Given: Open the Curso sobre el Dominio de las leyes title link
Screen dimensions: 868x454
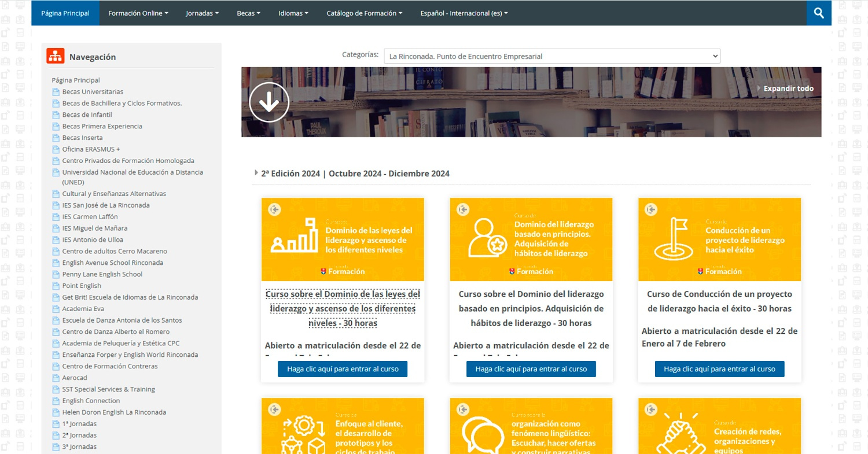Looking at the screenshot, I should point(343,308).
